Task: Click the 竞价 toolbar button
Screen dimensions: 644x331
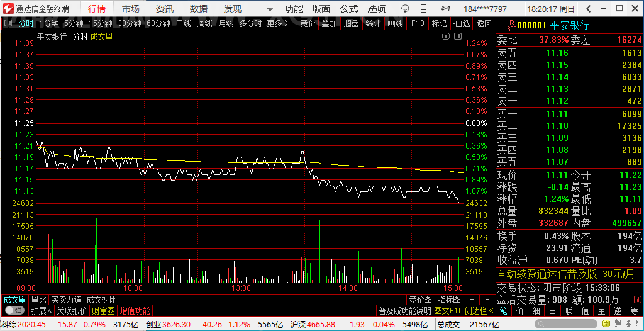Action: coord(308,23)
